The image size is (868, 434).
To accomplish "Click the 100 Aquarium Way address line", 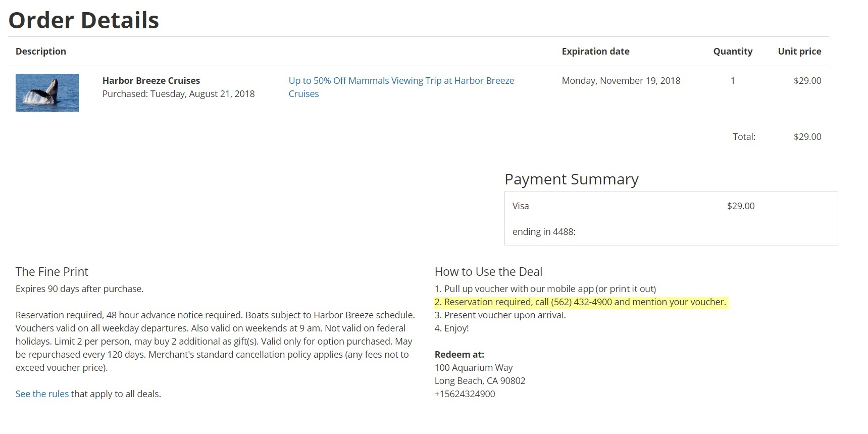I will coord(474,367).
